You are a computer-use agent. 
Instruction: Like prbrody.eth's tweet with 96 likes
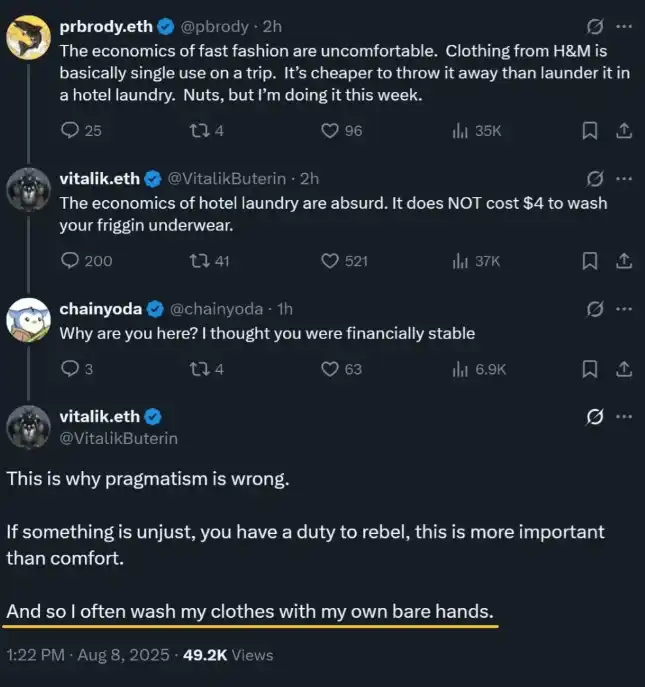click(x=331, y=130)
